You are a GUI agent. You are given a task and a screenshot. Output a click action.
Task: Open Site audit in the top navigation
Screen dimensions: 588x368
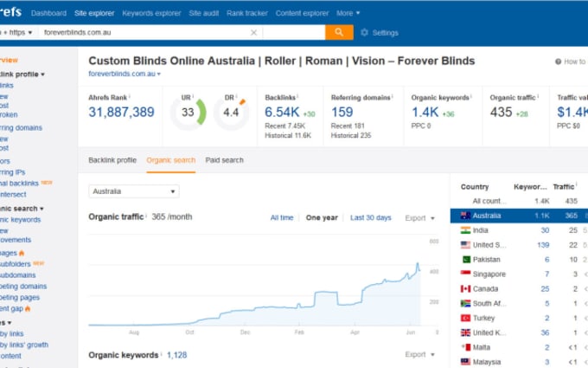(x=203, y=13)
